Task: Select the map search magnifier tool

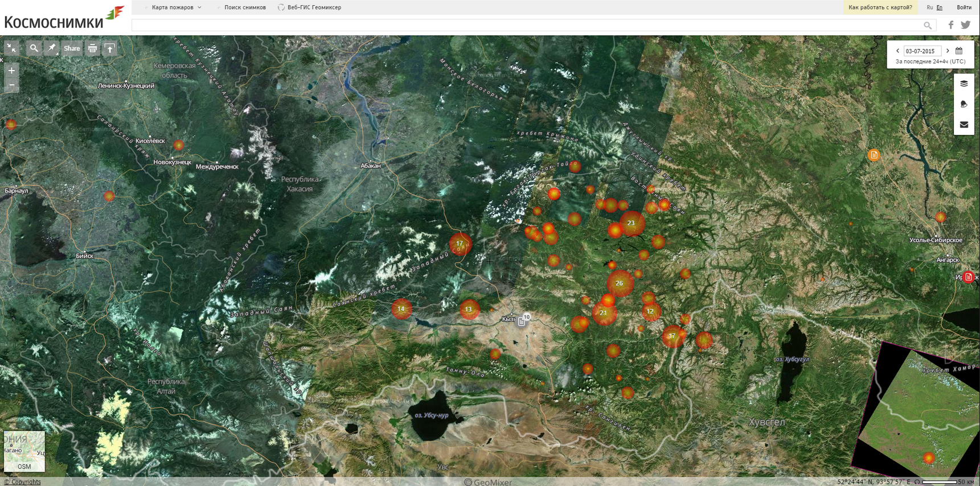Action: (34, 48)
